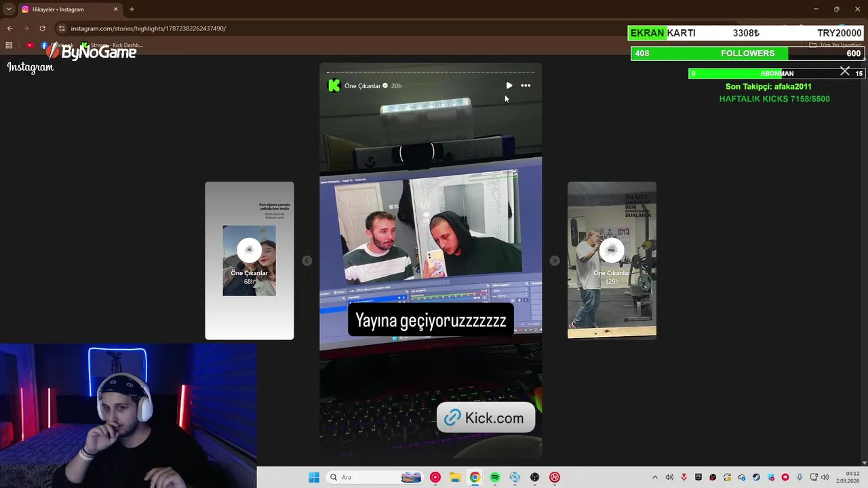This screenshot has width=868, height=488.
Task: Open the blue hexagon taskbar app
Action: [515, 477]
